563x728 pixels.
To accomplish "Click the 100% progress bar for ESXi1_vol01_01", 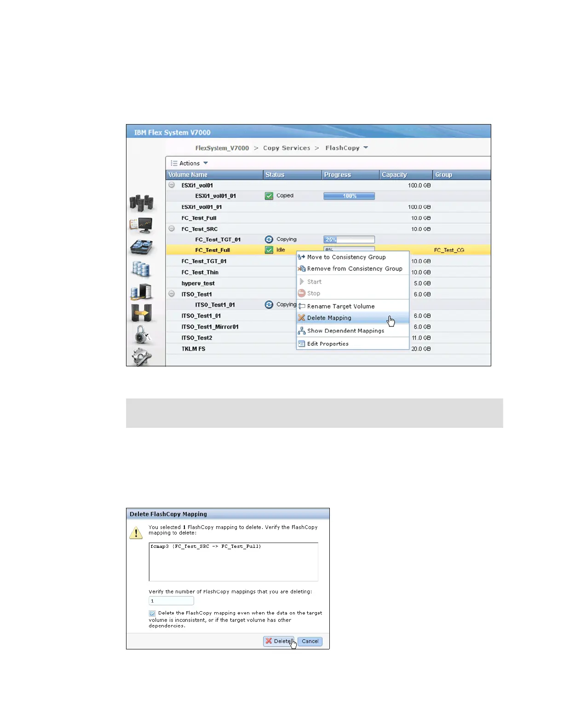I will pyautogui.click(x=349, y=196).
